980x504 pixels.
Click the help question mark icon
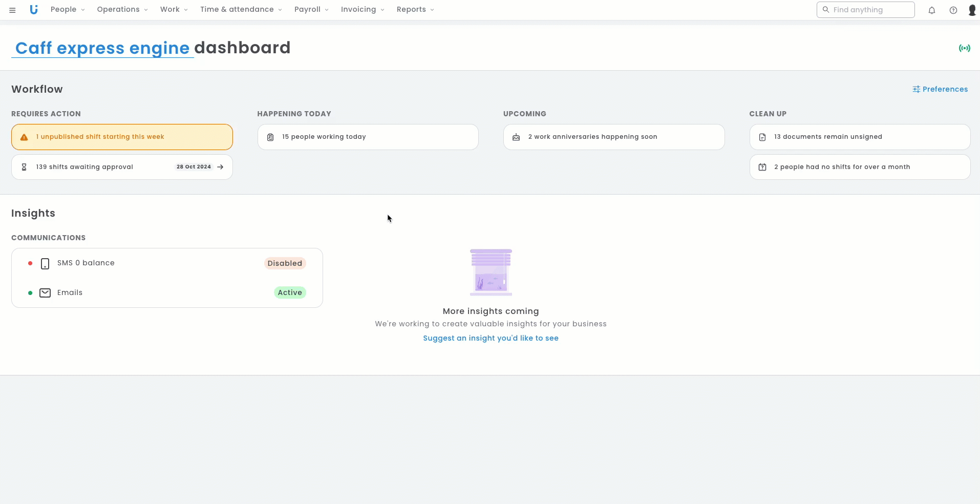pos(953,10)
